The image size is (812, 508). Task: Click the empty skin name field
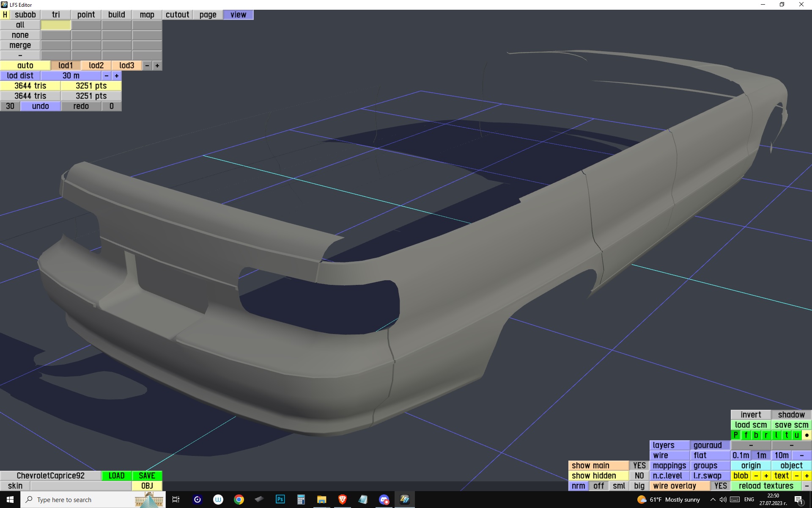coord(80,486)
